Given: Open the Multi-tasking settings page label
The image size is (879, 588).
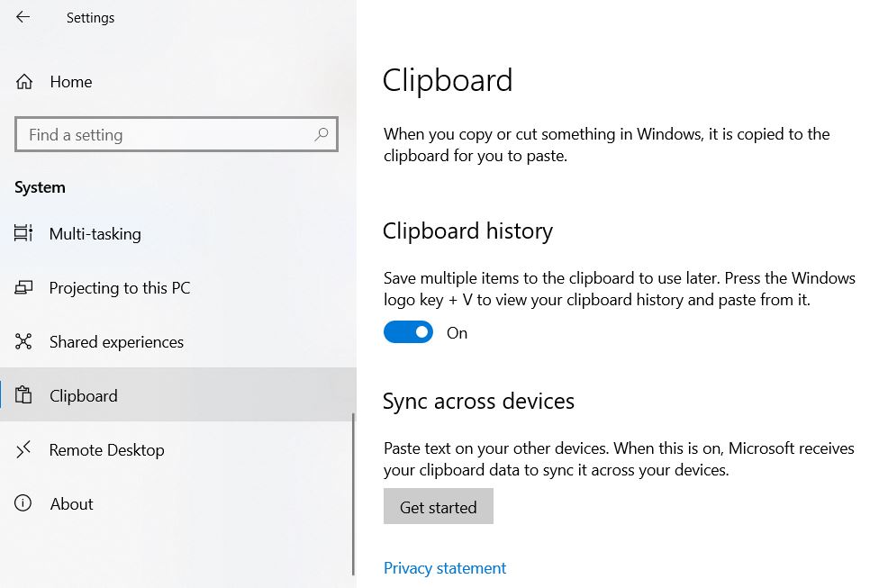Looking at the screenshot, I should (x=95, y=234).
